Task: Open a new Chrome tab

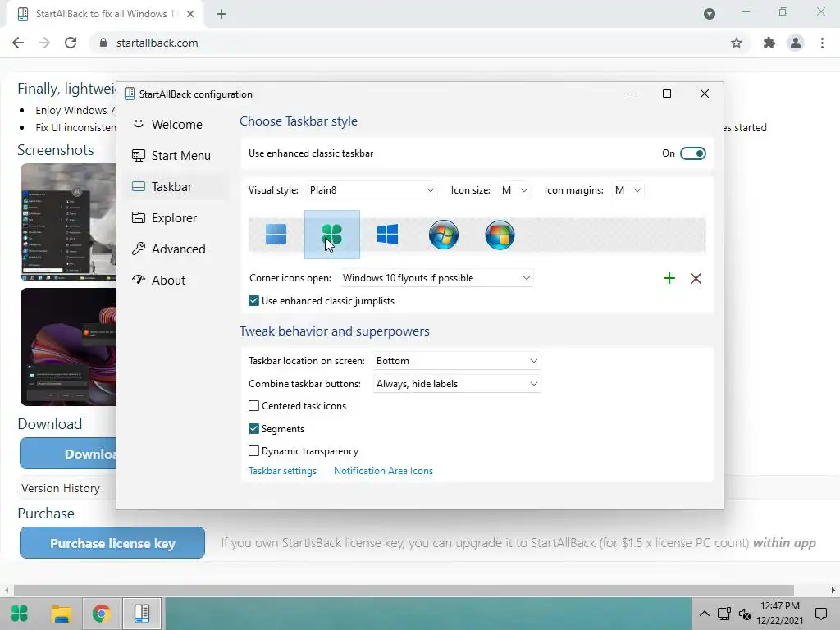Action: click(x=221, y=15)
